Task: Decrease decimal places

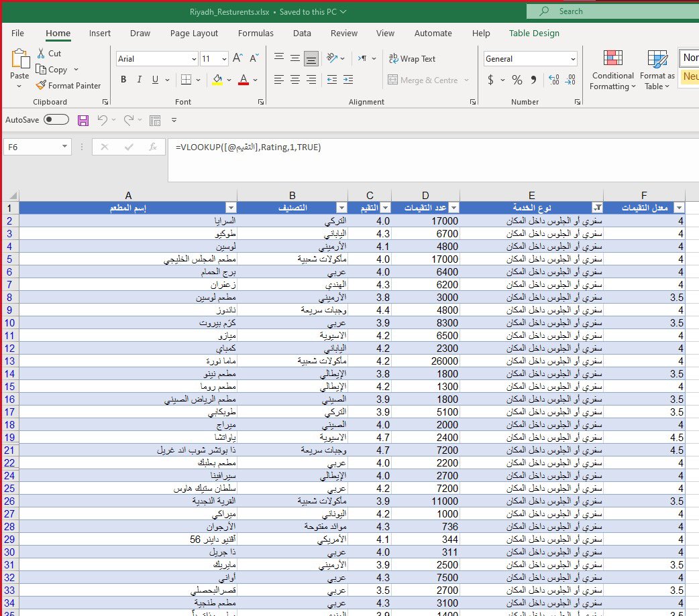Action: (570, 80)
